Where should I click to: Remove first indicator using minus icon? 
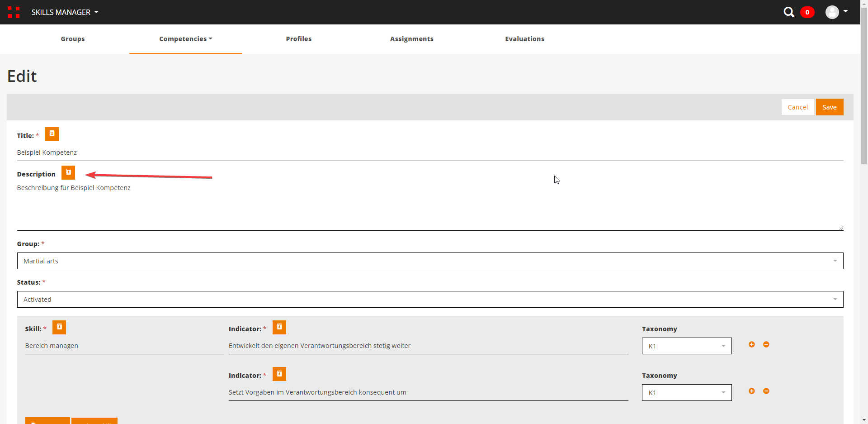pyautogui.click(x=766, y=345)
